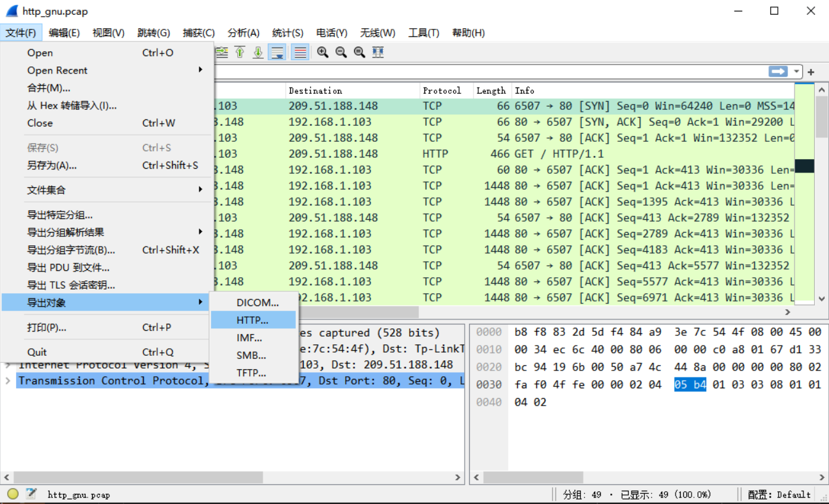Sort by the Destination column header
This screenshot has width=829, height=504.
click(352, 91)
